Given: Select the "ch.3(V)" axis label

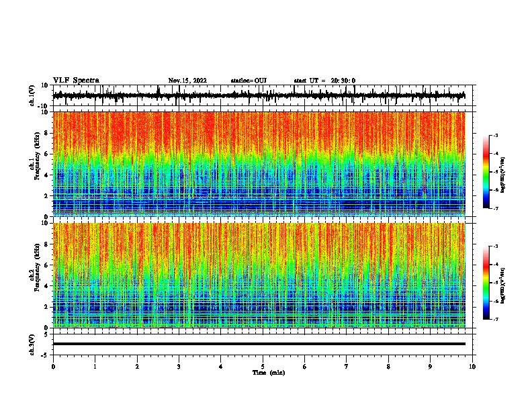Looking at the screenshot, I should pos(32,345).
